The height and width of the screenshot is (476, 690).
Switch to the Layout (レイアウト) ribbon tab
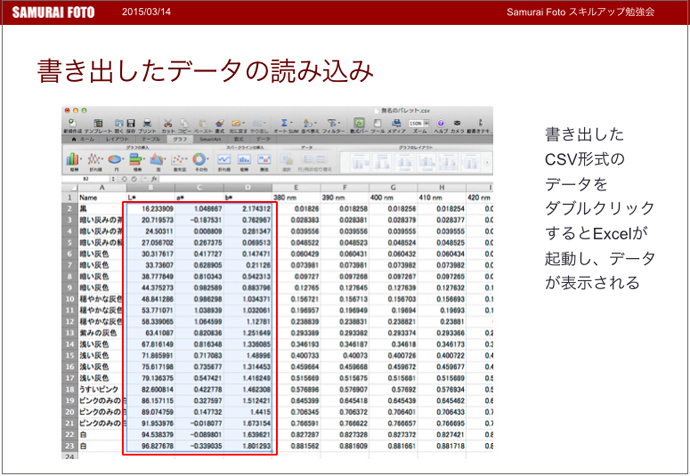click(117, 139)
